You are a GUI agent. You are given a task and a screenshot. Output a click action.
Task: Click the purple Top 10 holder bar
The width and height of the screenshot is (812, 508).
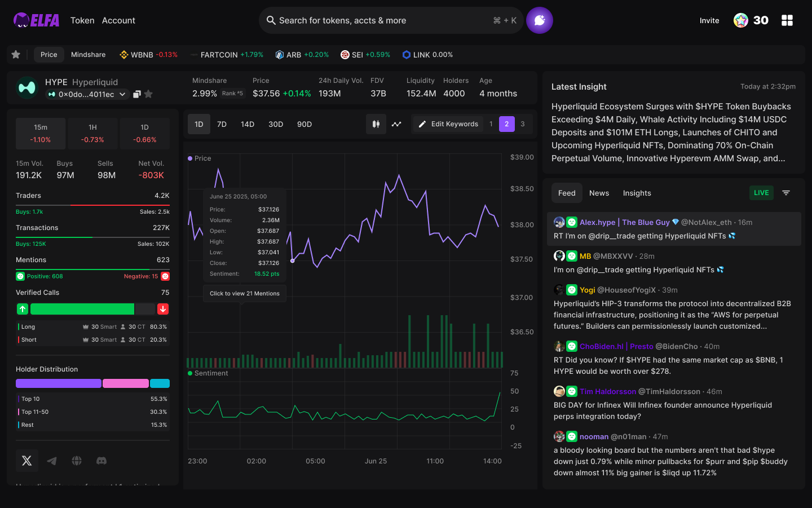coord(59,383)
